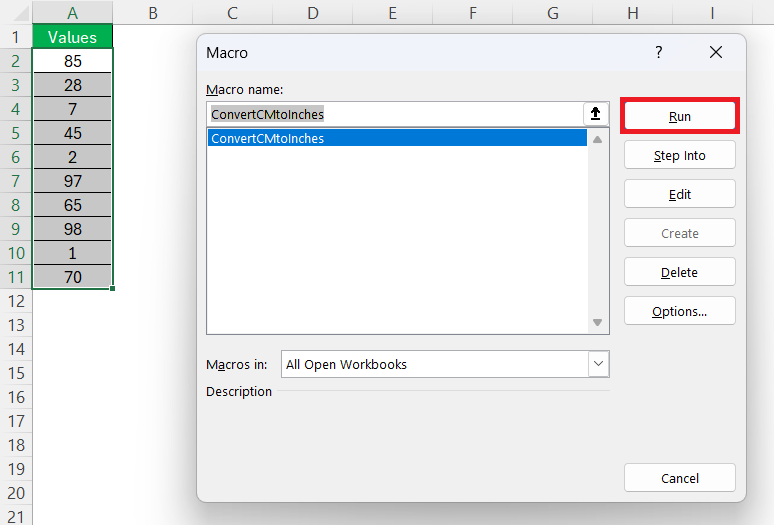This screenshot has height=525, width=774.
Task: Click the Step Into button
Action: pos(680,155)
